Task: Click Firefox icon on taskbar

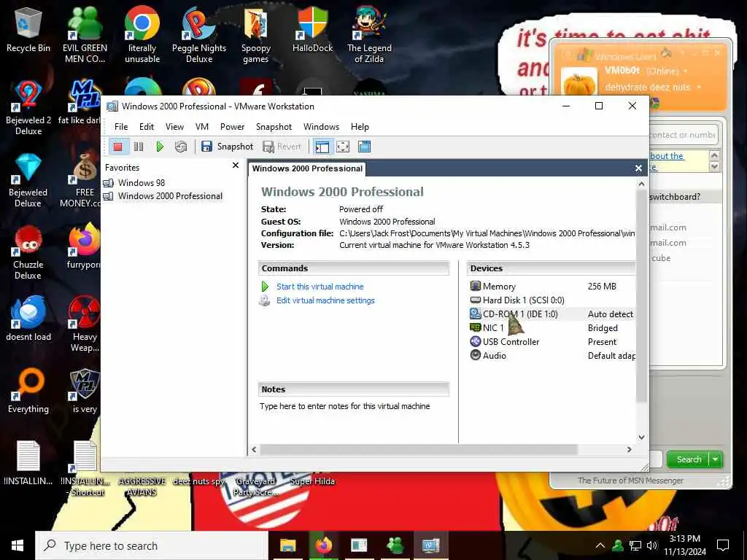Action: click(323, 545)
